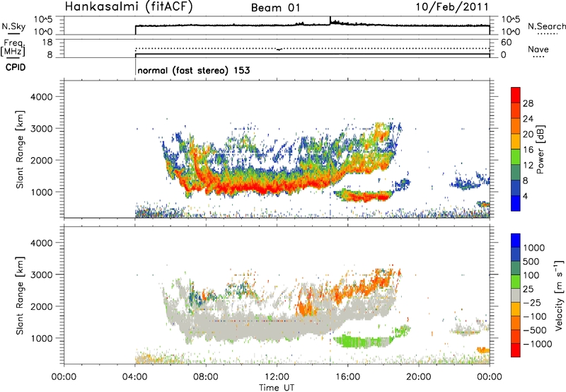Click the '1000' value on Velocity colorbar

534,248
